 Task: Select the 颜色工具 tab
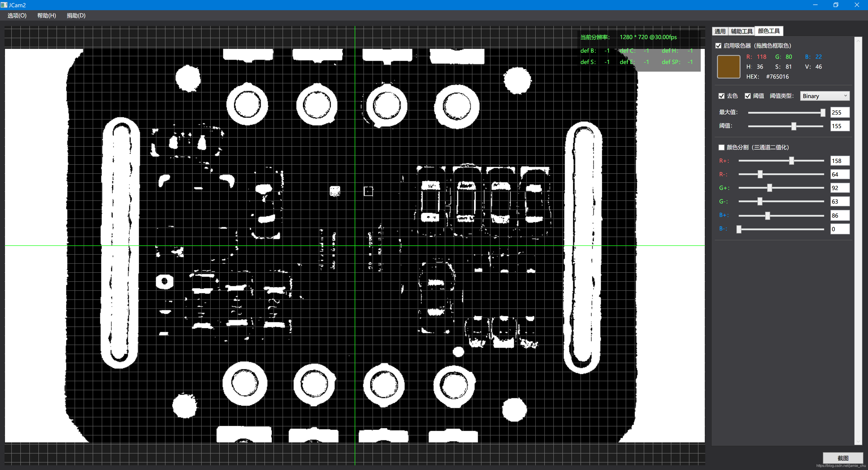pyautogui.click(x=769, y=31)
